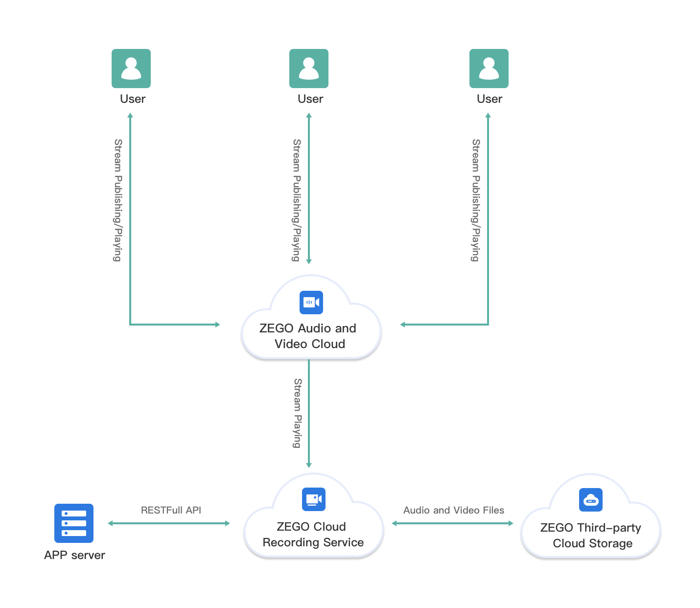This screenshot has width=700, height=608.
Task: Click the 'User' label under the right icon
Action: pos(490,99)
